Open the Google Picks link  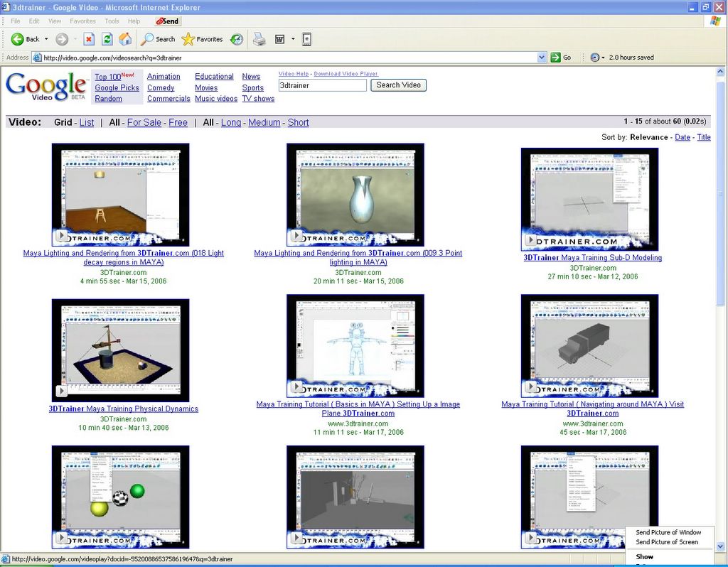coord(117,87)
